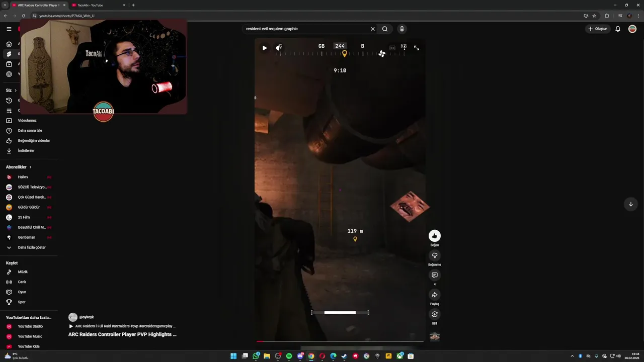Image resolution: width=644 pixels, height=362 pixels.
Task: Share the short with Paylaş button
Action: 435,295
